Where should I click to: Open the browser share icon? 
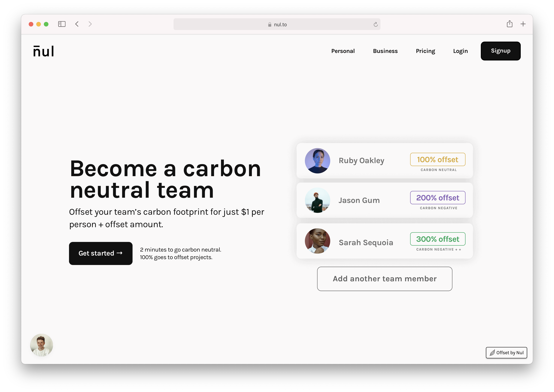click(x=509, y=24)
